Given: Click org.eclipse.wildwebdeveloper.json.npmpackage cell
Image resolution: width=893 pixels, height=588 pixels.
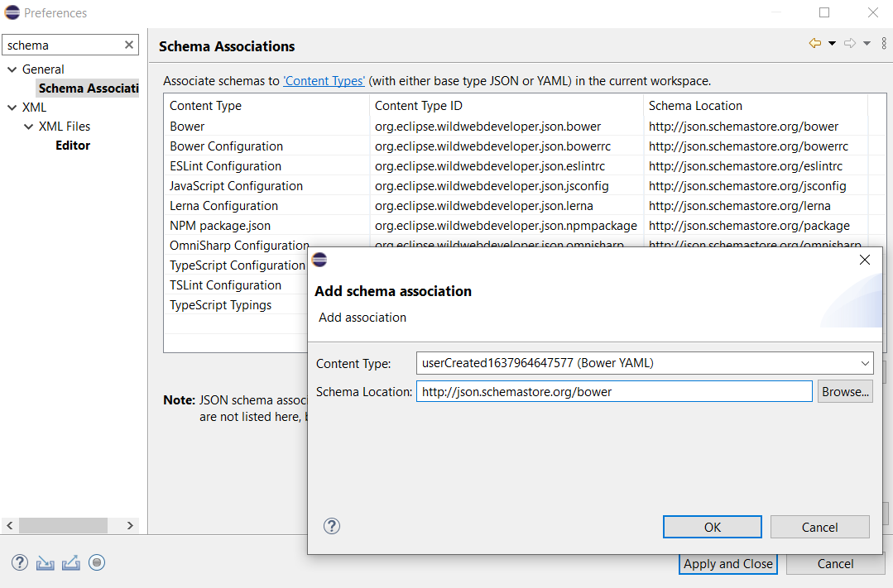Looking at the screenshot, I should point(506,226).
